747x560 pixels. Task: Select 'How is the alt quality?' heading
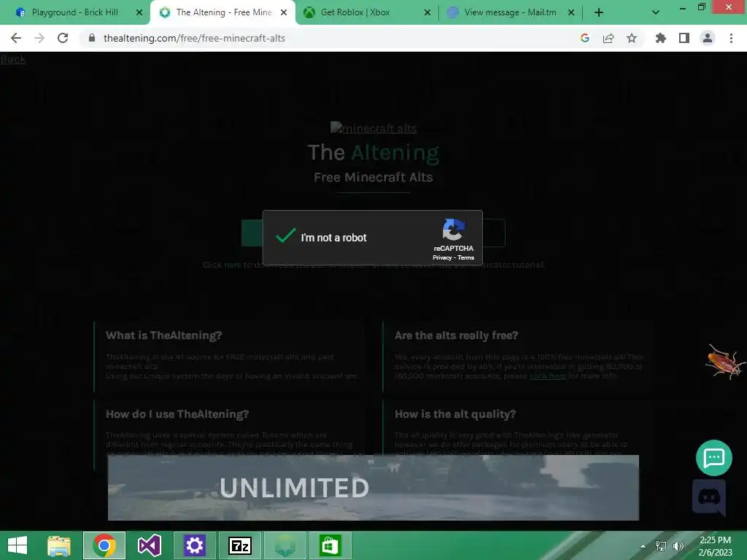click(x=455, y=414)
